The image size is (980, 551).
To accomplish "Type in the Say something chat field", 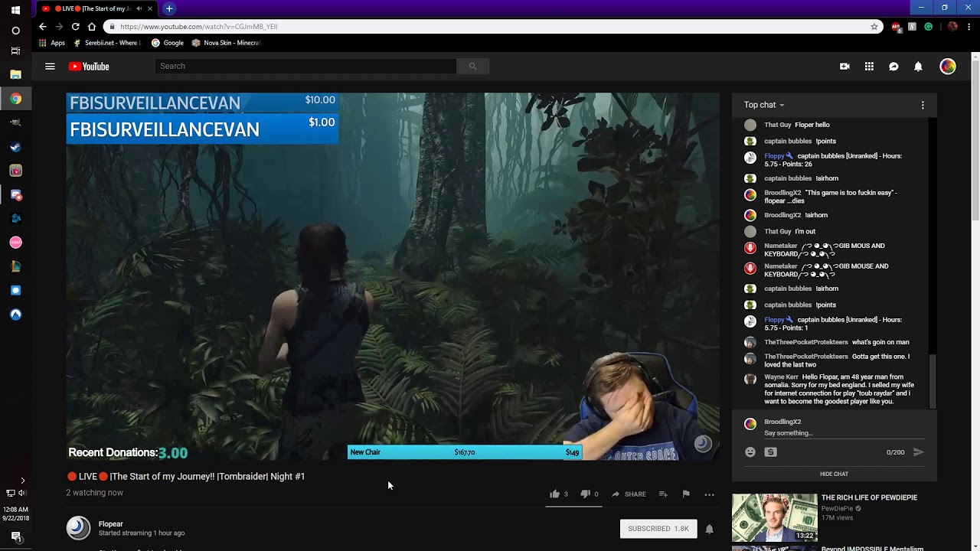I will pyautogui.click(x=844, y=433).
